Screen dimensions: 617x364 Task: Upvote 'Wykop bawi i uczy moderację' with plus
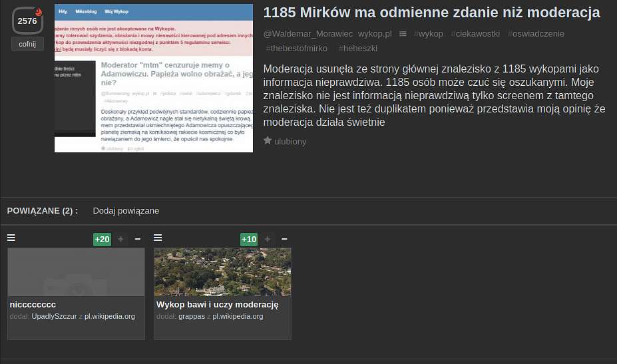tap(268, 240)
